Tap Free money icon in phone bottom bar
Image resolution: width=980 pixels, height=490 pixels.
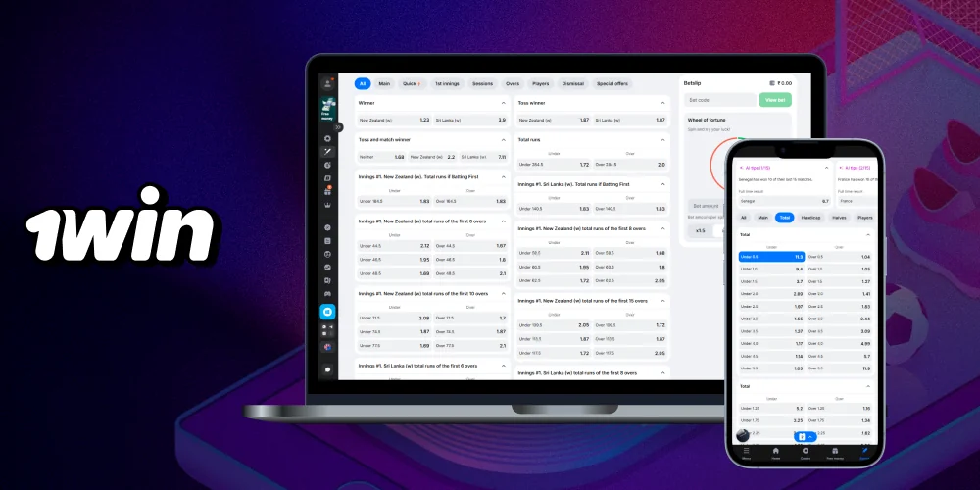834,453
